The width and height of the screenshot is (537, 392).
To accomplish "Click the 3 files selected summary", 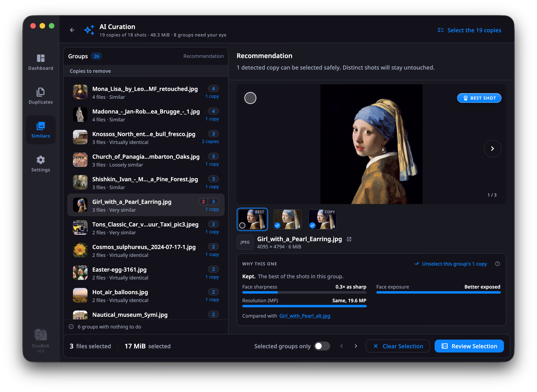I will click(x=90, y=346).
